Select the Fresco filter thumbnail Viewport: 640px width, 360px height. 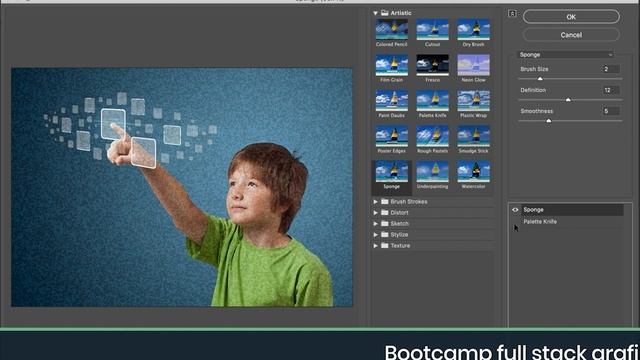(432, 65)
